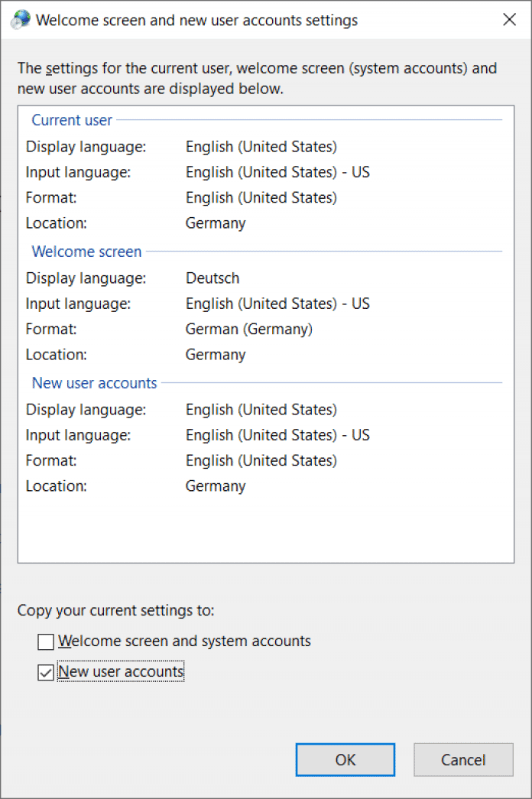Screen dimensions: 532x799
Task: Click Input language label under New user accounts
Action: point(78,435)
